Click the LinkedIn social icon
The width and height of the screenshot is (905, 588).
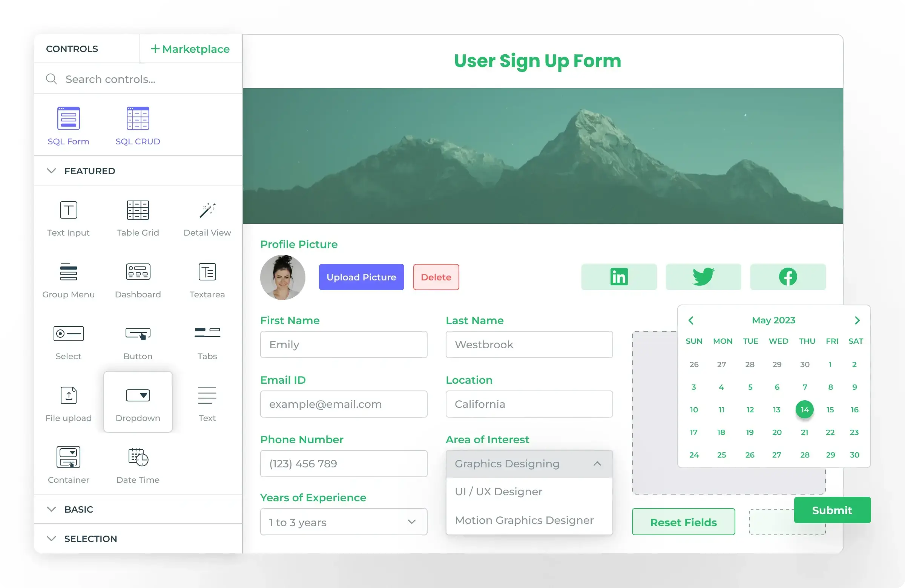pos(620,276)
